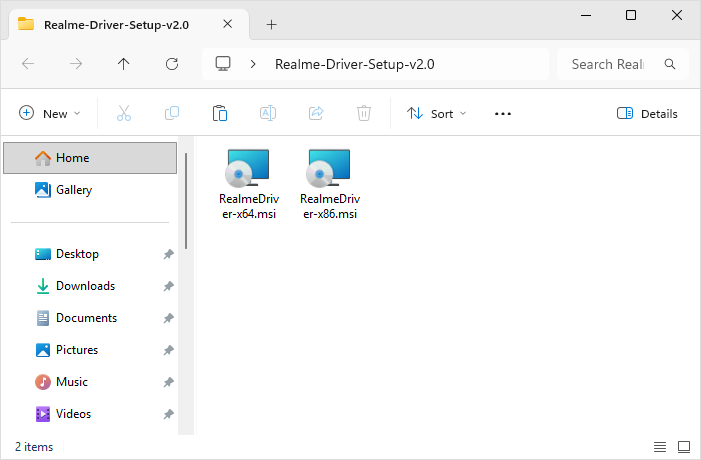
Task: Expand the address bar path chevron
Action: point(253,64)
